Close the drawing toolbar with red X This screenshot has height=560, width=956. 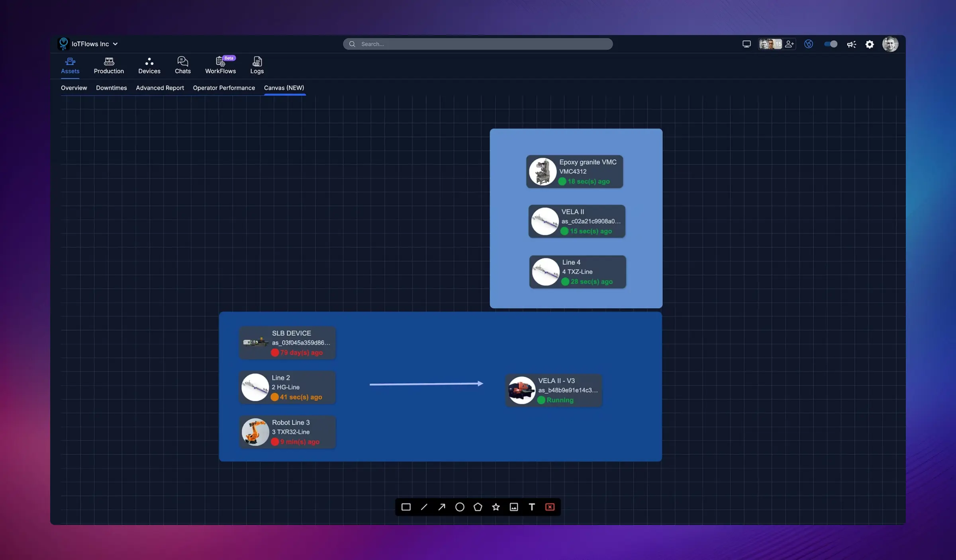pyautogui.click(x=550, y=507)
